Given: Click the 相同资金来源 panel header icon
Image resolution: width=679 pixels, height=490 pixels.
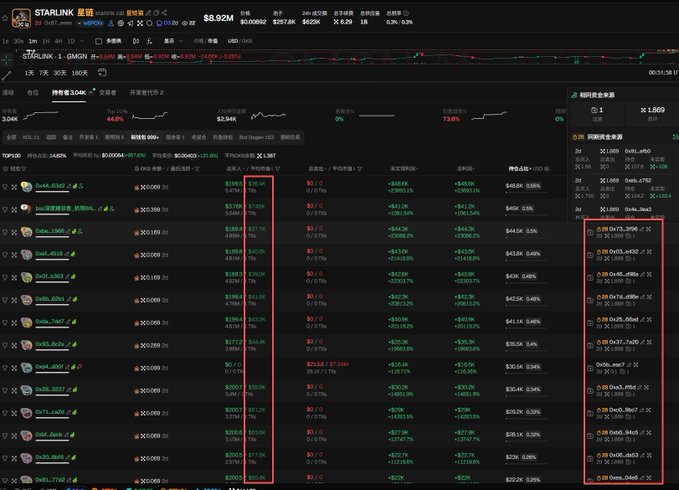Looking at the screenshot, I should click(x=575, y=95).
